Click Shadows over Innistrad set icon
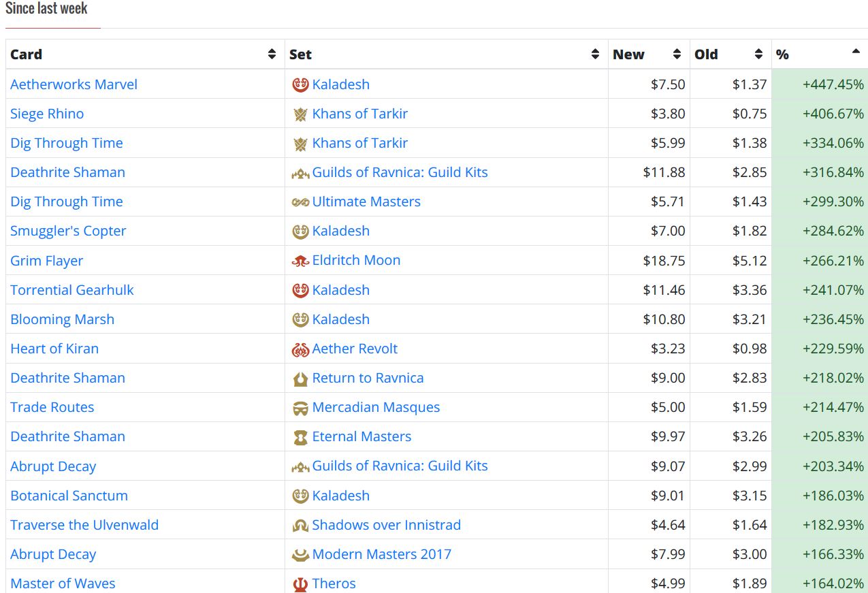This screenshot has height=593, width=868. coord(300,526)
